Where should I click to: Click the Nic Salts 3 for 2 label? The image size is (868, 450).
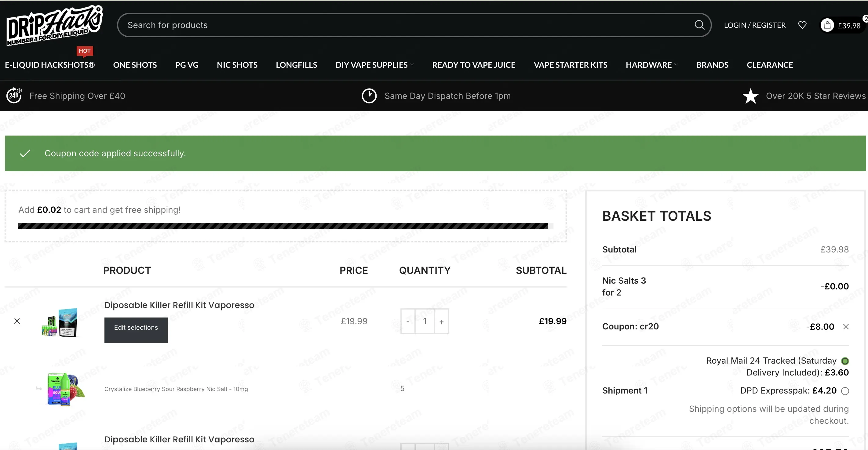(x=624, y=286)
